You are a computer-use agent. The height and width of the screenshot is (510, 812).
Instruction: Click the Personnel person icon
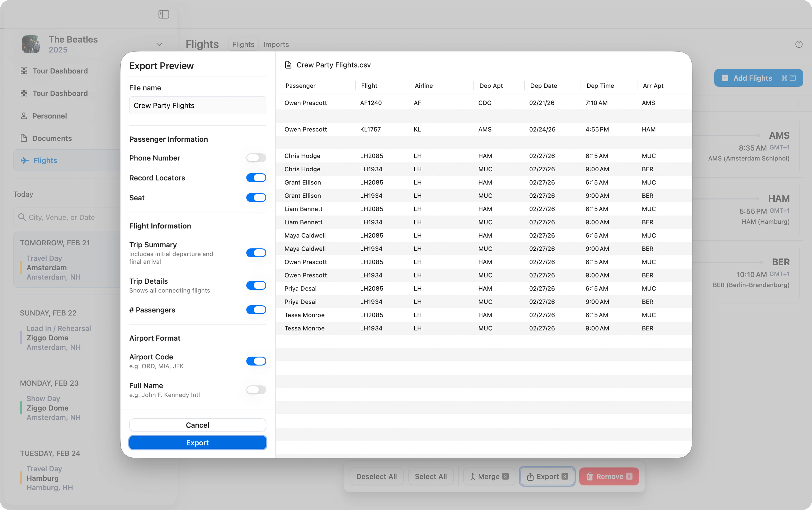click(x=24, y=116)
